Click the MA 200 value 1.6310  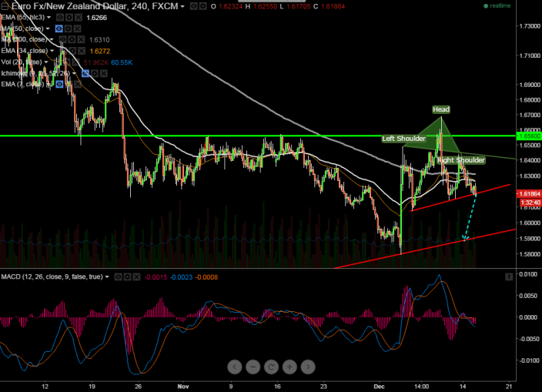click(x=99, y=40)
